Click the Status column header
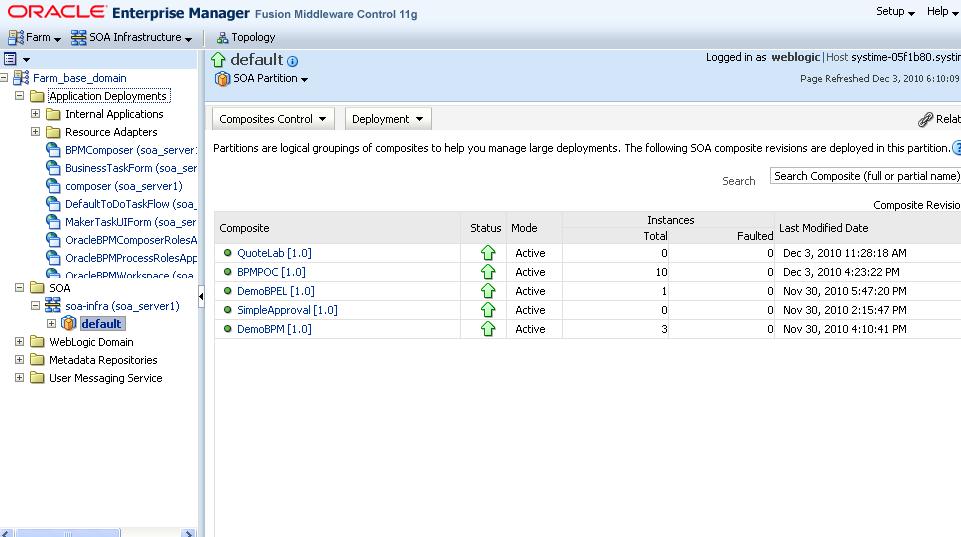 485,227
